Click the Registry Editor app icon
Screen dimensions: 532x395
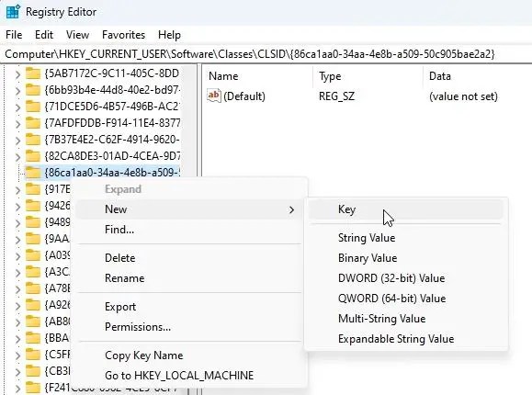tap(13, 12)
